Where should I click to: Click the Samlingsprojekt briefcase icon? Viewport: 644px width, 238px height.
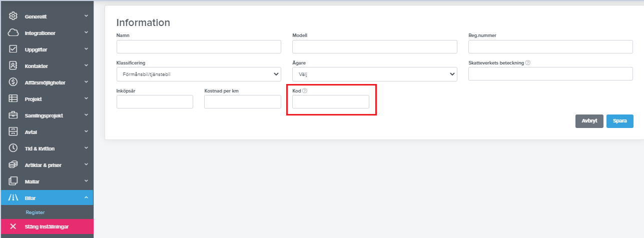pos(14,115)
